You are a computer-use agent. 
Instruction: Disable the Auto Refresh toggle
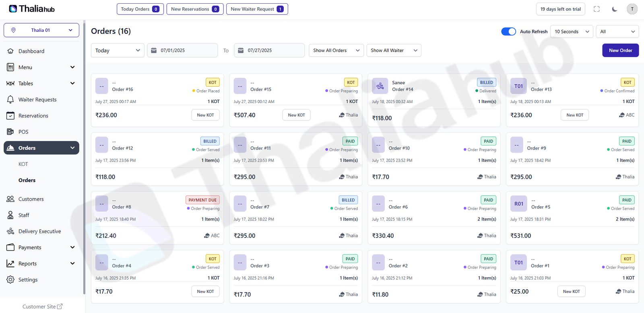click(508, 31)
